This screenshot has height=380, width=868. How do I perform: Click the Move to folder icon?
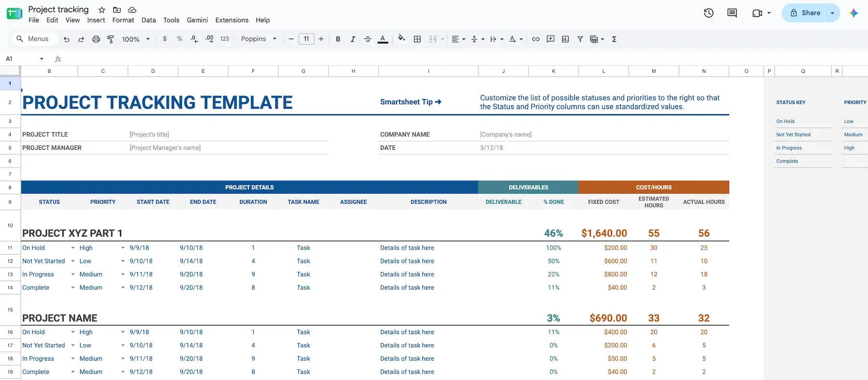pyautogui.click(x=117, y=10)
